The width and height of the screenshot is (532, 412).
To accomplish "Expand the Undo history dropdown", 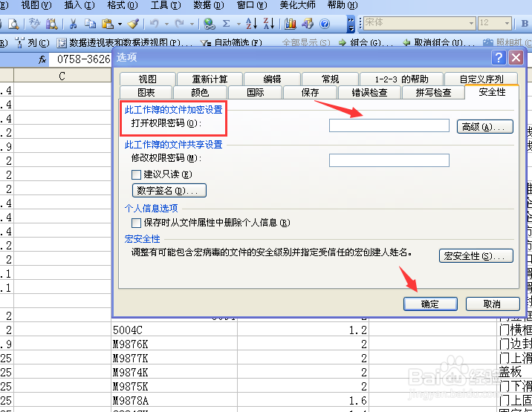I will (x=166, y=24).
